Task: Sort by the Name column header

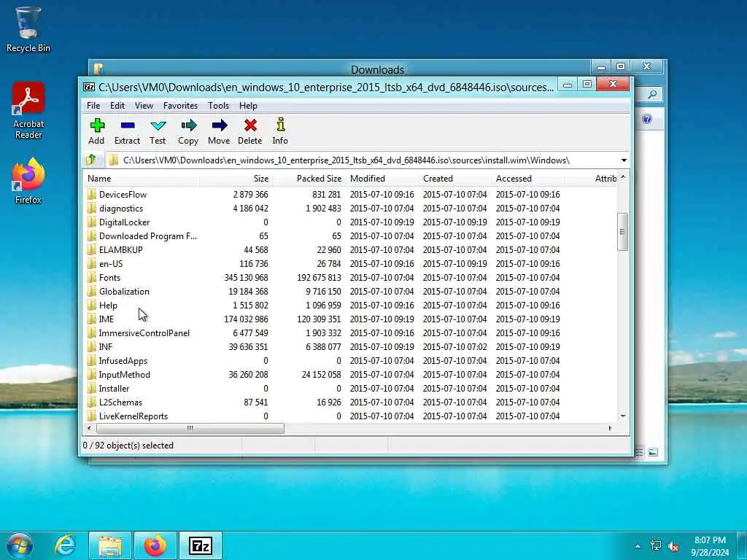Action: pyautogui.click(x=142, y=179)
